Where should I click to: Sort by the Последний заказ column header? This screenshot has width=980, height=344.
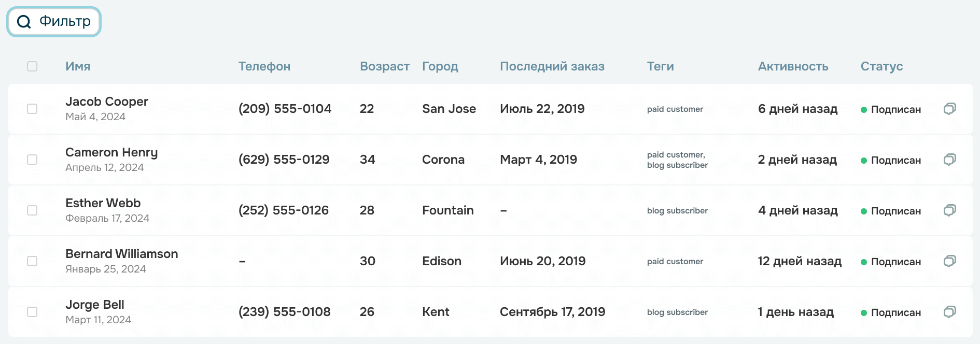point(552,66)
